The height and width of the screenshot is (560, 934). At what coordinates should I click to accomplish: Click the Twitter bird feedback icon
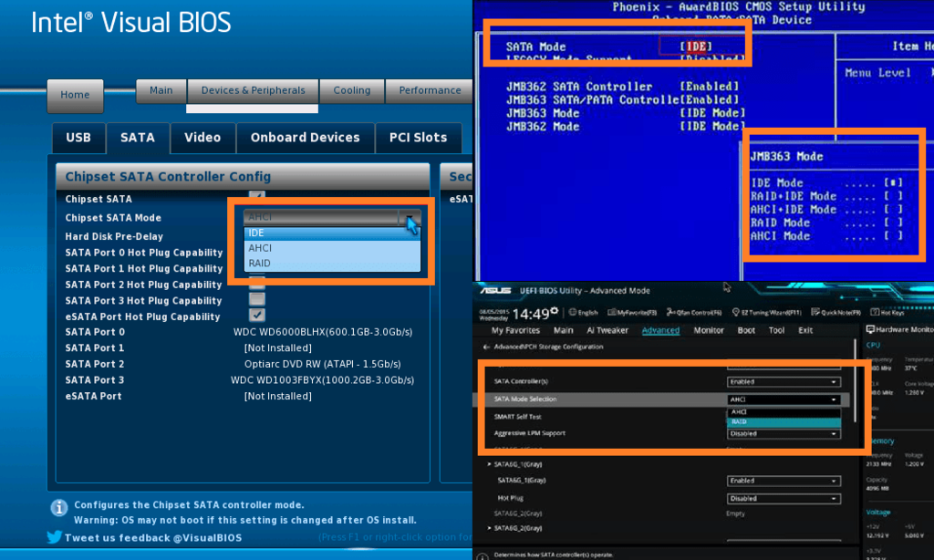pos(57,538)
